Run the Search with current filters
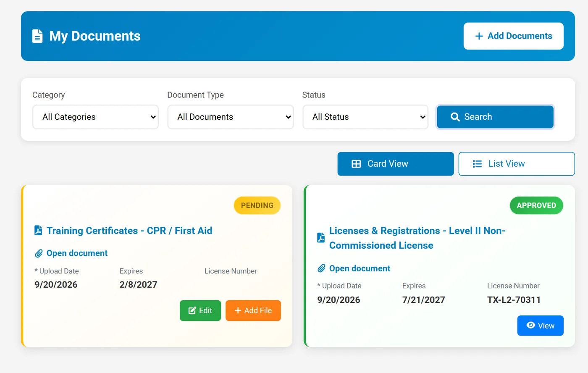Viewport: 588px width, 373px height. point(495,117)
